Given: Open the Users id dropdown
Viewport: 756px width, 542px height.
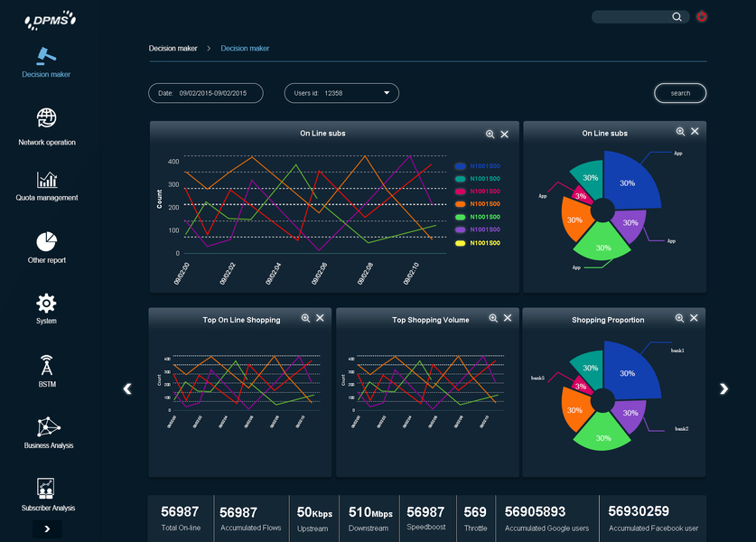Looking at the screenshot, I should 341,93.
